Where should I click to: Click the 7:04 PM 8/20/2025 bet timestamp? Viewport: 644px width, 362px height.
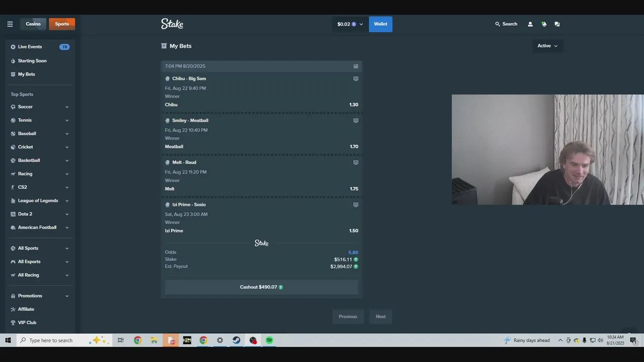coord(185,66)
